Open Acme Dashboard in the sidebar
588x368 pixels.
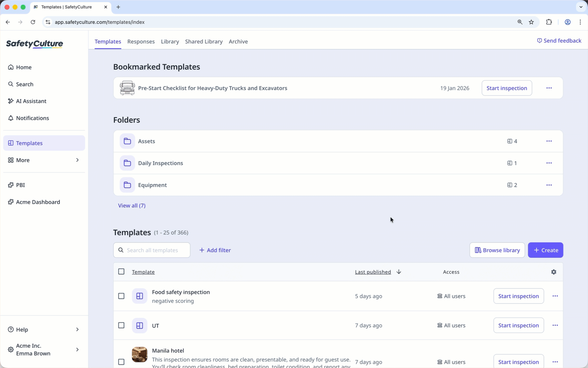pos(44,202)
